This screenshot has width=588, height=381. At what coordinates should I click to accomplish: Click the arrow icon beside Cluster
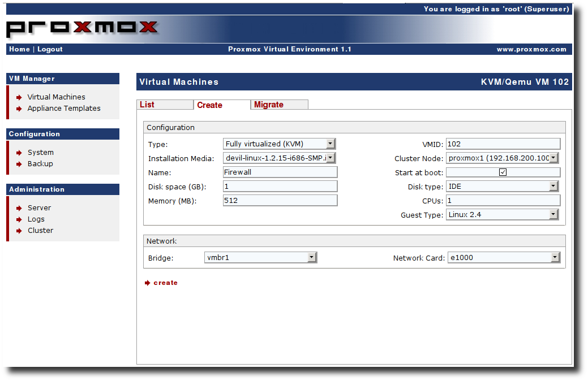tap(19, 231)
